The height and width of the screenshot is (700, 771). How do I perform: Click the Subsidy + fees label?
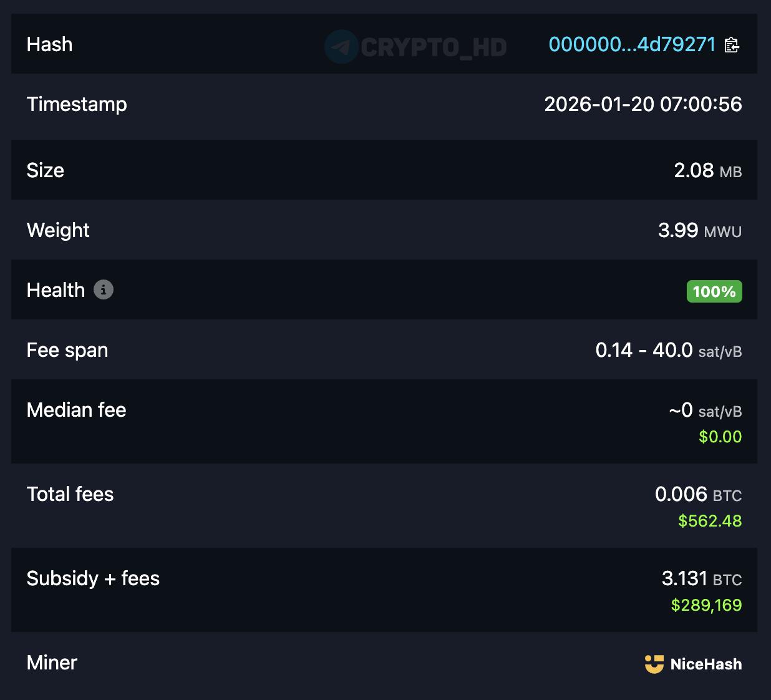93,578
